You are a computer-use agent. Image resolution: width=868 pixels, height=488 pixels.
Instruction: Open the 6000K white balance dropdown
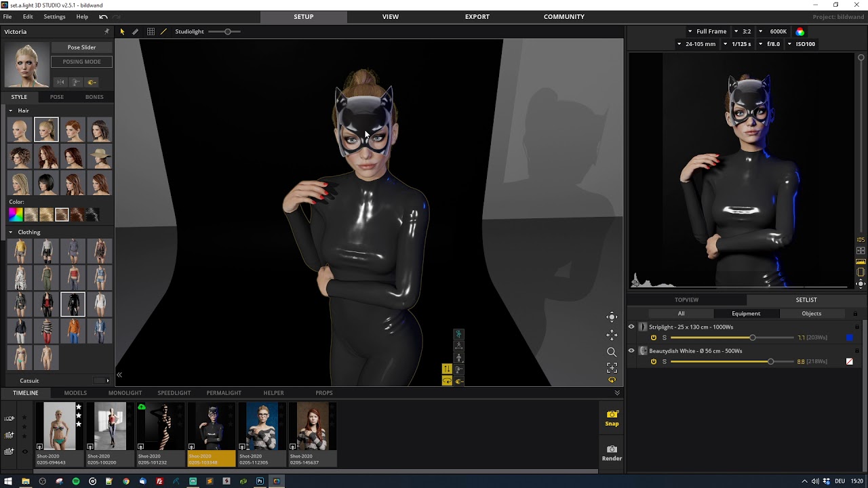coord(773,31)
